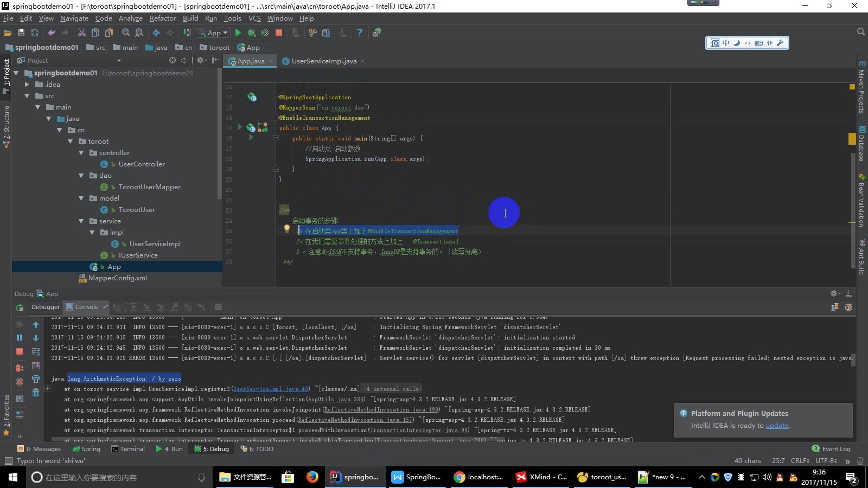The height and width of the screenshot is (488, 868).
Task: Click the Spring tool window button
Action: [86, 449]
